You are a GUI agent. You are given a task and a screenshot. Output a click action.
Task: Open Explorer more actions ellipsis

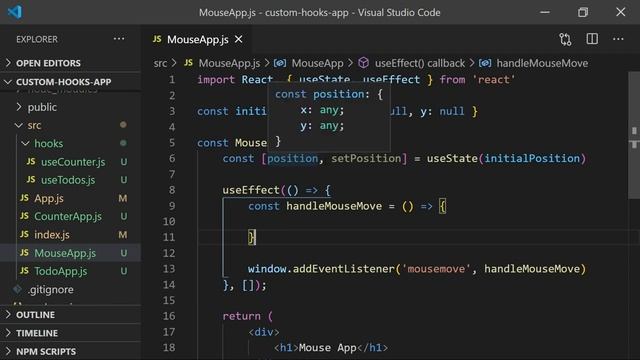(119, 39)
